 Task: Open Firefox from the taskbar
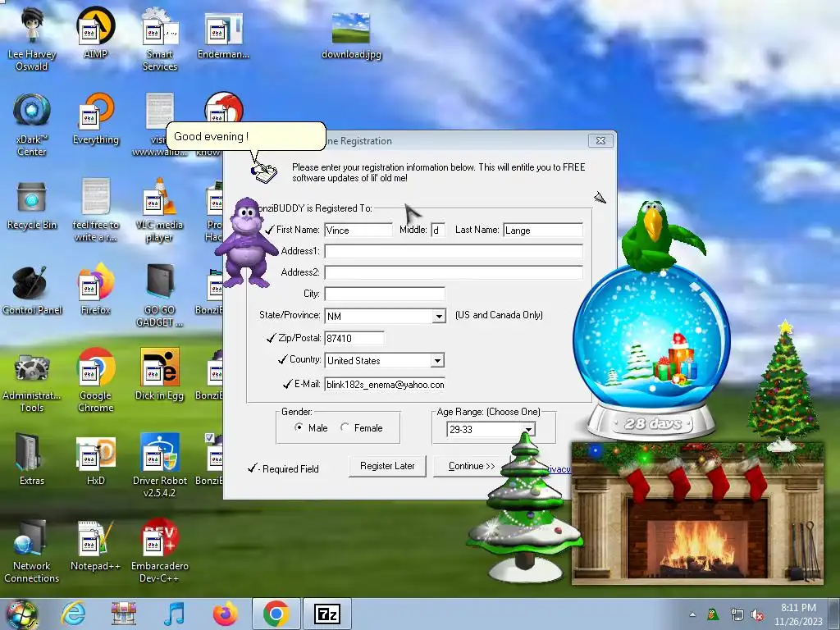(x=225, y=614)
